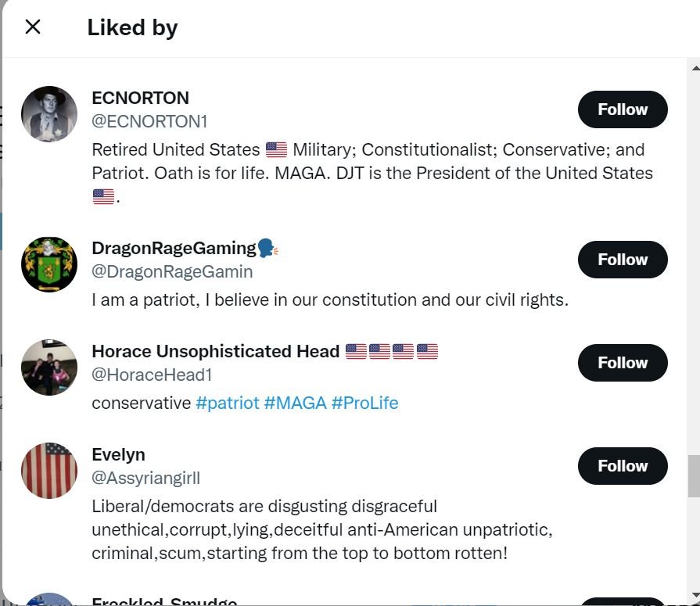Open the #MAGA hashtag link
The image size is (700, 606).
point(295,403)
